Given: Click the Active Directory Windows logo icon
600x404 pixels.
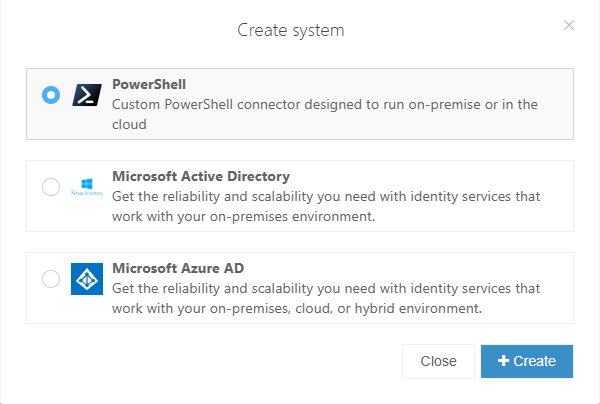Looking at the screenshot, I should 87,187.
